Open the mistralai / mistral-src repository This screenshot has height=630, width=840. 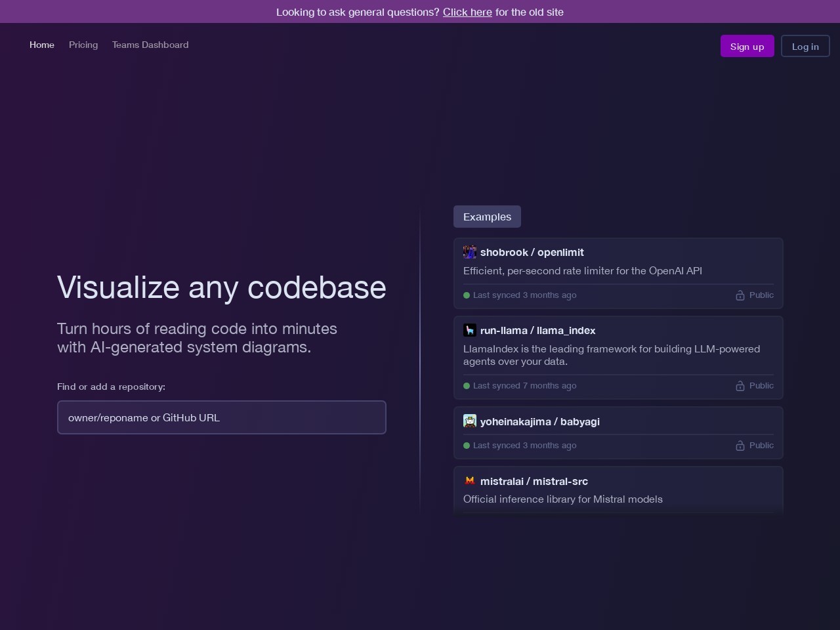pyautogui.click(x=534, y=481)
